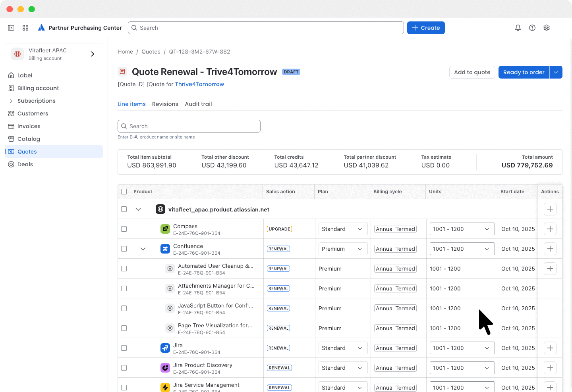Open notifications bell icon

pyautogui.click(x=518, y=28)
